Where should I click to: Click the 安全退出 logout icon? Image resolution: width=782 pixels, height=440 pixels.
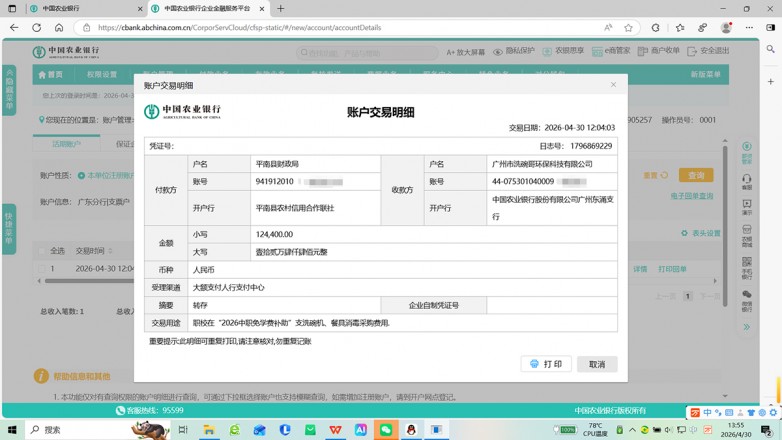coord(692,51)
